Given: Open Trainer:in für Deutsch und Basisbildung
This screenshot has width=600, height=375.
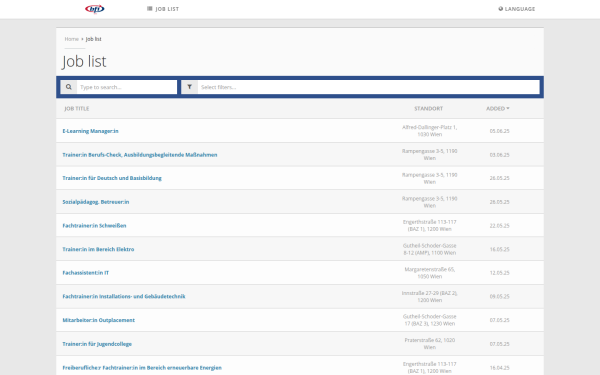Looking at the screenshot, I should click(x=112, y=178).
